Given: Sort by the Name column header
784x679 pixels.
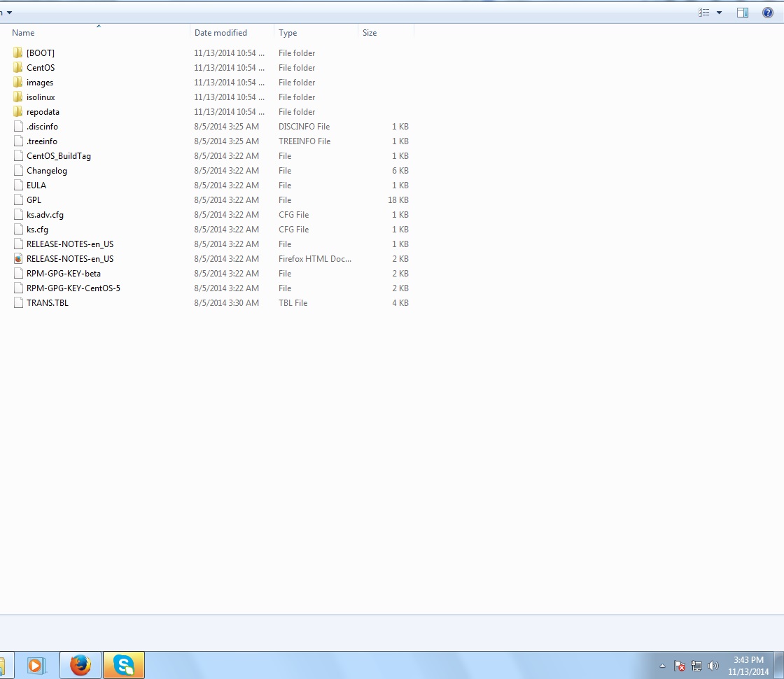Looking at the screenshot, I should pos(23,32).
